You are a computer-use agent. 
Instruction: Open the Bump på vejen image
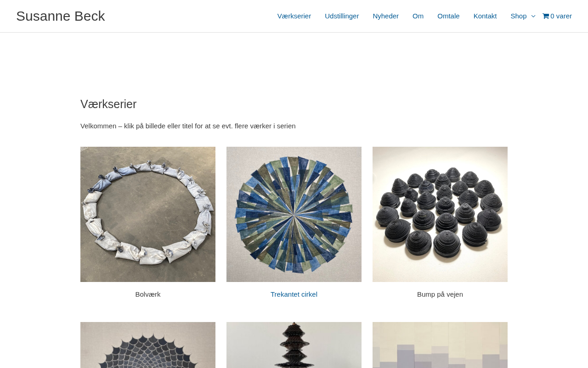(440, 214)
